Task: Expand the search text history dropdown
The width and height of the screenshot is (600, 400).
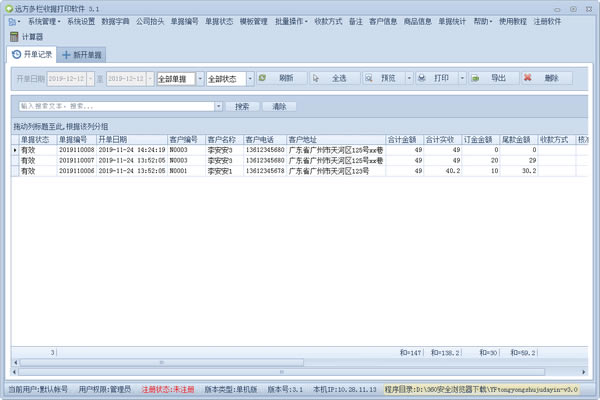Action: [x=218, y=106]
